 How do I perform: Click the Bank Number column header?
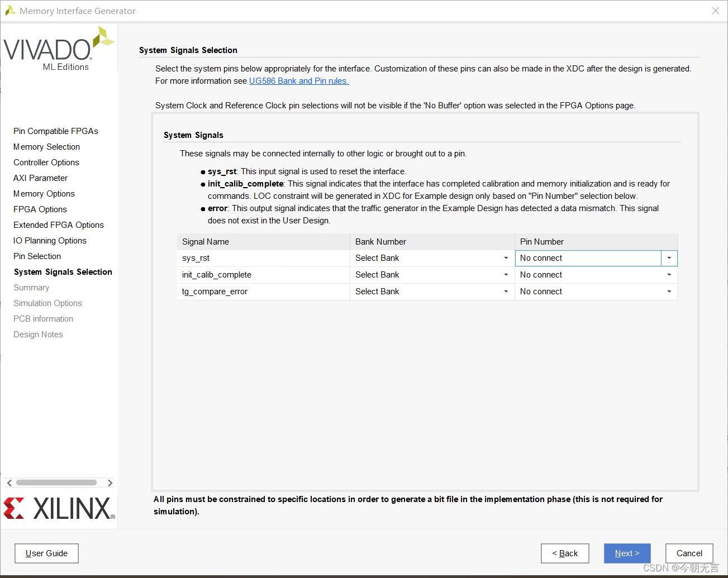click(432, 242)
